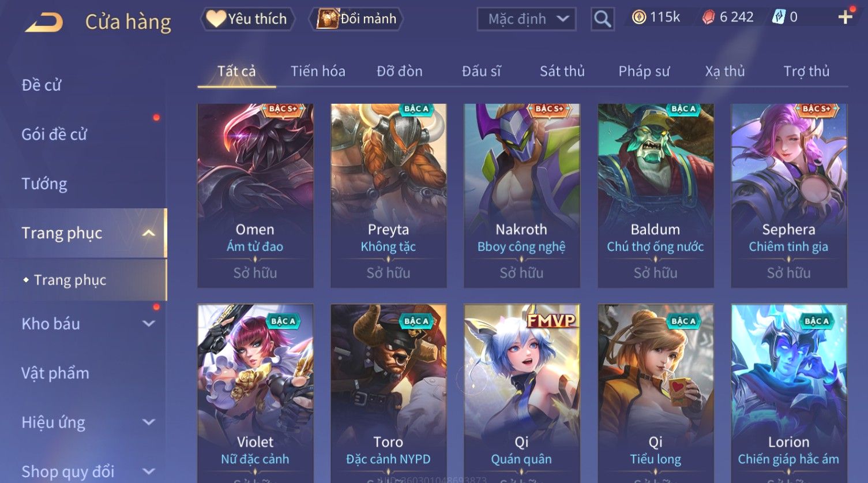Go to Gói đề cử sidebar item
This screenshot has height=483, width=868.
54,134
